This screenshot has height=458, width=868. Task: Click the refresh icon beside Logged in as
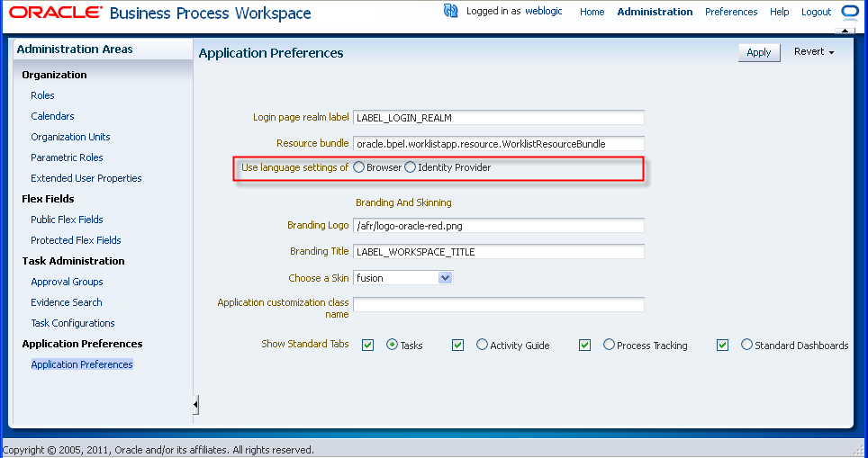pos(450,11)
